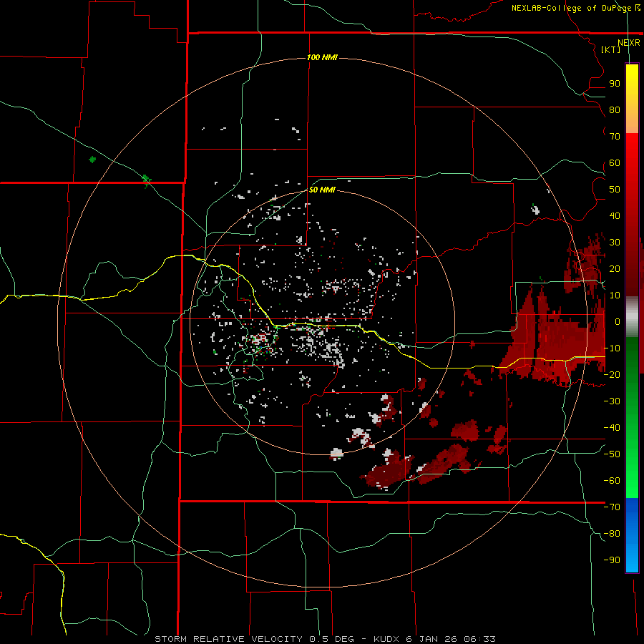Select the -20 value on velocity scale
The image size is (644, 644).
pos(612,374)
